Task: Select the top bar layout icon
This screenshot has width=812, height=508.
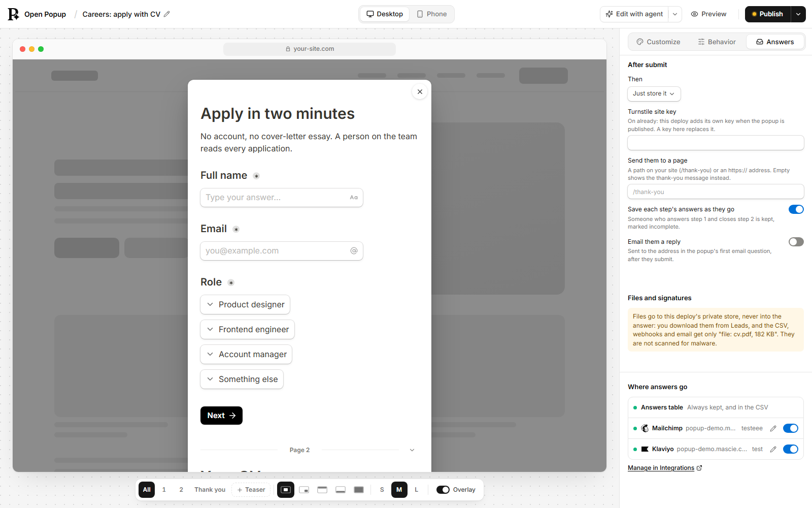Action: 322,490
